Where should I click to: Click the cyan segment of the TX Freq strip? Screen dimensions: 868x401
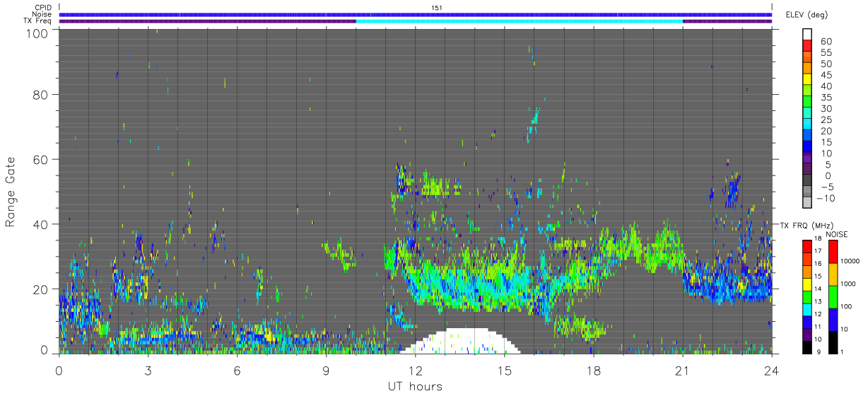pyautogui.click(x=520, y=21)
